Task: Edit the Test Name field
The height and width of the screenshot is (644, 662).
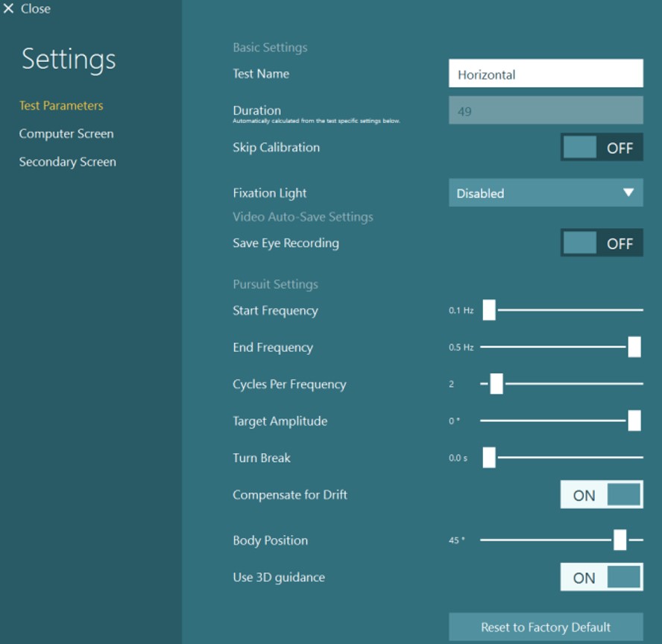Action: tap(546, 74)
